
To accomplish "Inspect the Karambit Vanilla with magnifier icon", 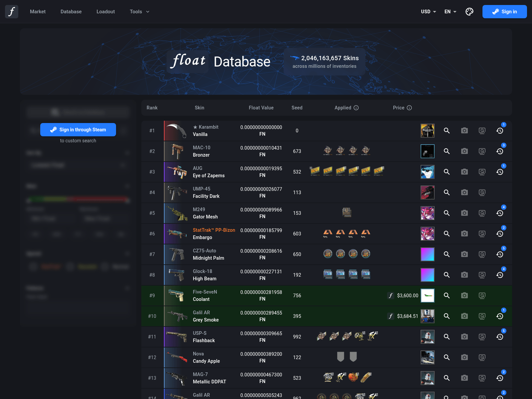I will point(447,131).
